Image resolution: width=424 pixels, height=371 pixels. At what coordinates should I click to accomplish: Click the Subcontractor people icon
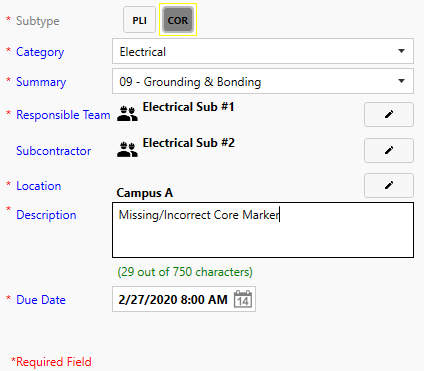127,149
